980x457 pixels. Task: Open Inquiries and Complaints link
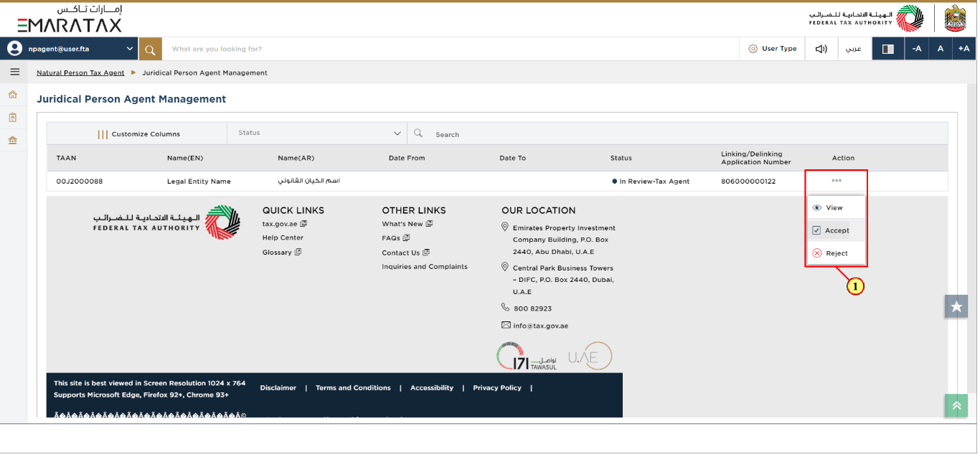click(x=425, y=266)
